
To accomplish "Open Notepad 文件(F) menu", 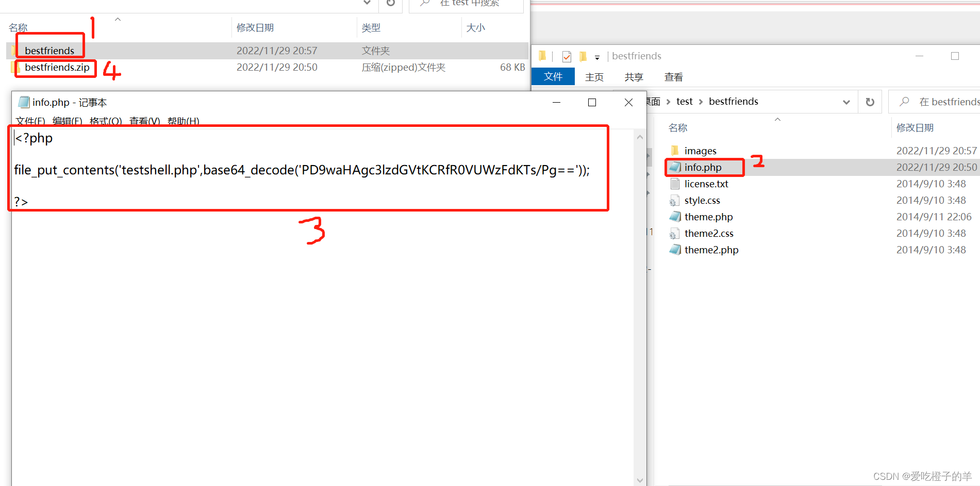I will click(30, 121).
